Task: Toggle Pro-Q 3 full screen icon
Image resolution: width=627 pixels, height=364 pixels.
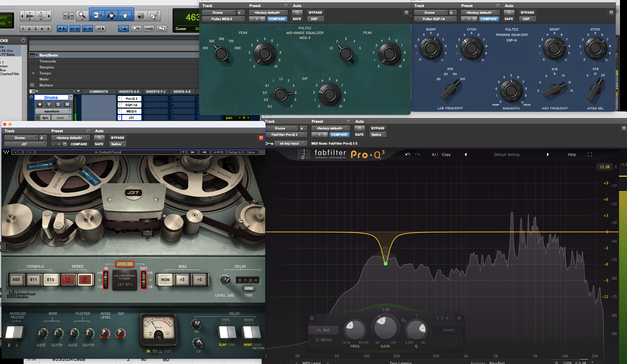Action: click(590, 154)
